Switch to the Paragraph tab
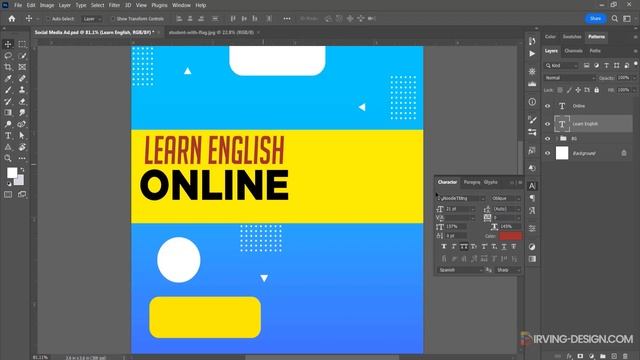 pyautogui.click(x=472, y=182)
